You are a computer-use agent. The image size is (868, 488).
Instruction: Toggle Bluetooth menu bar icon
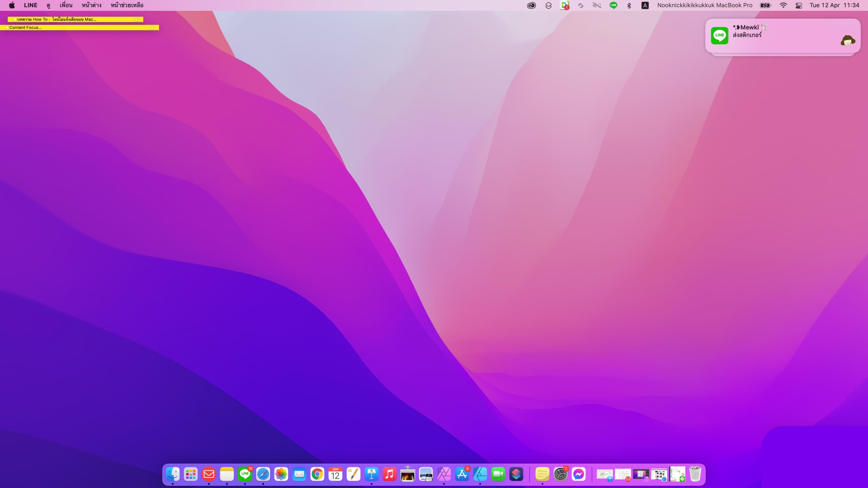629,5
